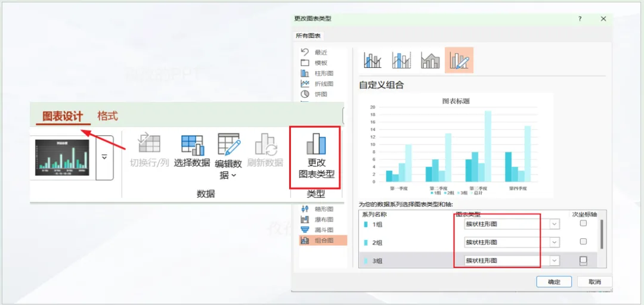644x305 pixels.
Task: Click 选择数据 table icon
Action: 193,145
